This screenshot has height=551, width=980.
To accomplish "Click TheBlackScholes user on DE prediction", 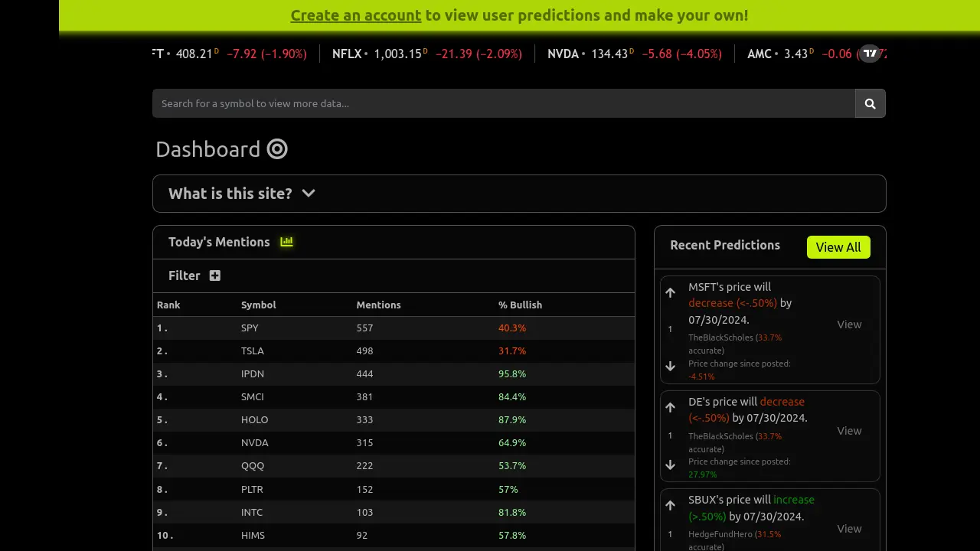I will (720, 436).
